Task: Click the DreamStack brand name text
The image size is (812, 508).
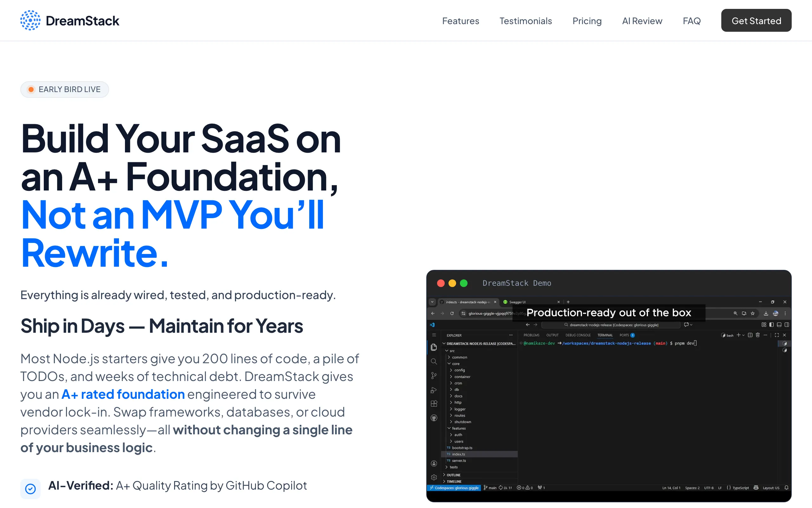Action: pyautogui.click(x=82, y=21)
